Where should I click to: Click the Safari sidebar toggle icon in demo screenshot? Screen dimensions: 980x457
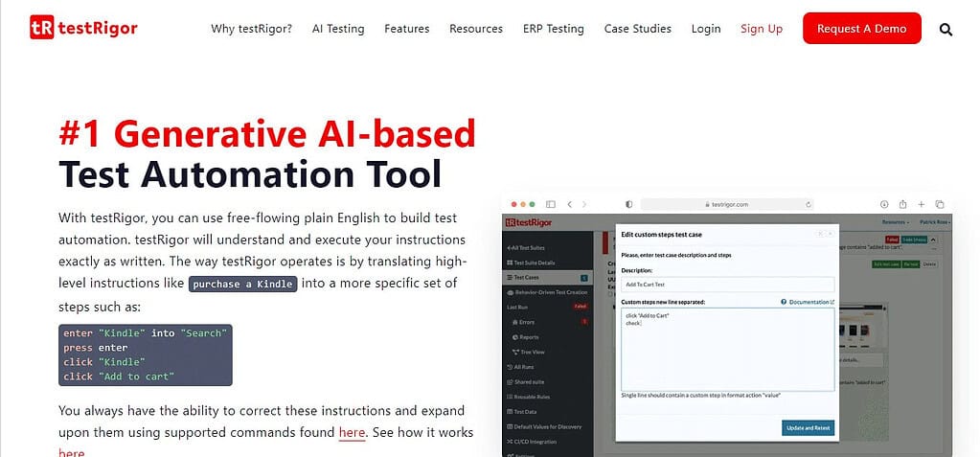(x=551, y=204)
